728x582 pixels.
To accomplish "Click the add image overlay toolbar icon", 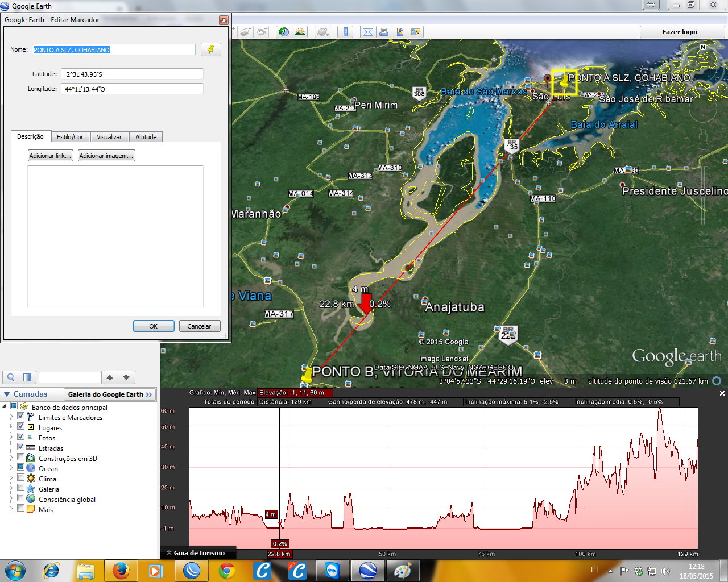I will pos(245,32).
